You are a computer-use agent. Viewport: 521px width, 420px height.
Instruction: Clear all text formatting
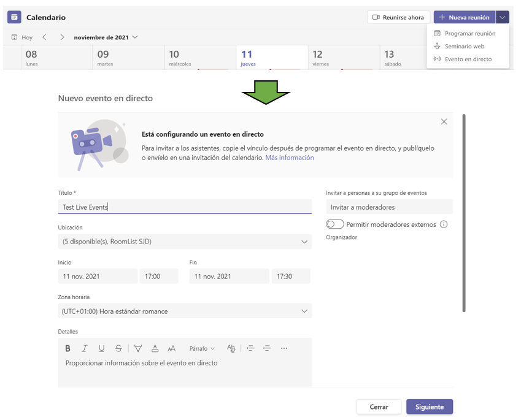231,348
